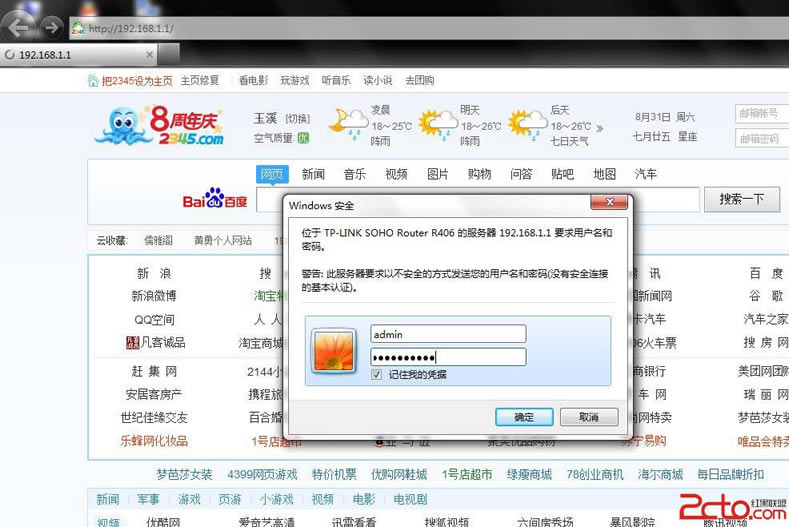Click the sun-cloud weather icon for 明天

coord(438,123)
